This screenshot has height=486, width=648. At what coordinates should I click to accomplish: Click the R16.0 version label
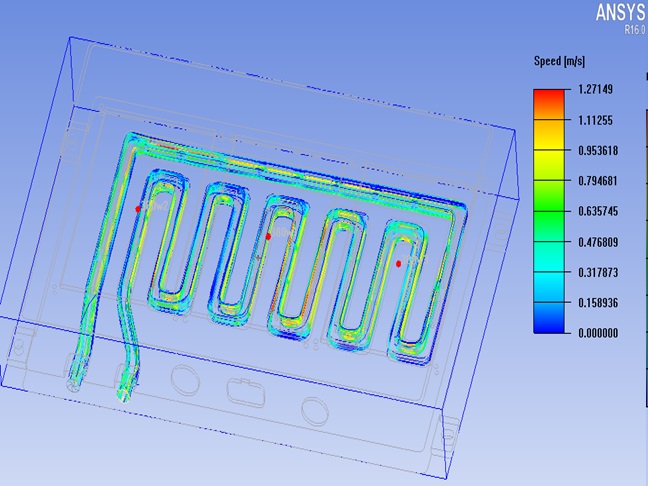[634, 31]
